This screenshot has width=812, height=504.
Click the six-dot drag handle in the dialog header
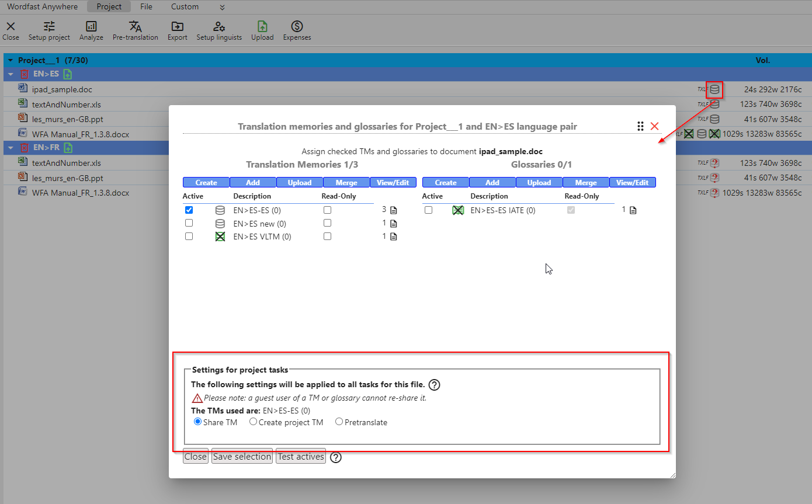640,126
